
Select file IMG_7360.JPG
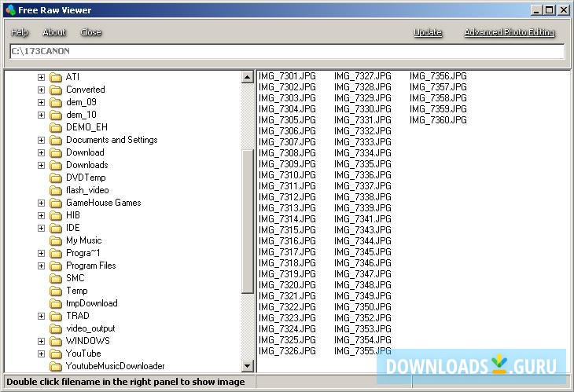pyautogui.click(x=438, y=120)
